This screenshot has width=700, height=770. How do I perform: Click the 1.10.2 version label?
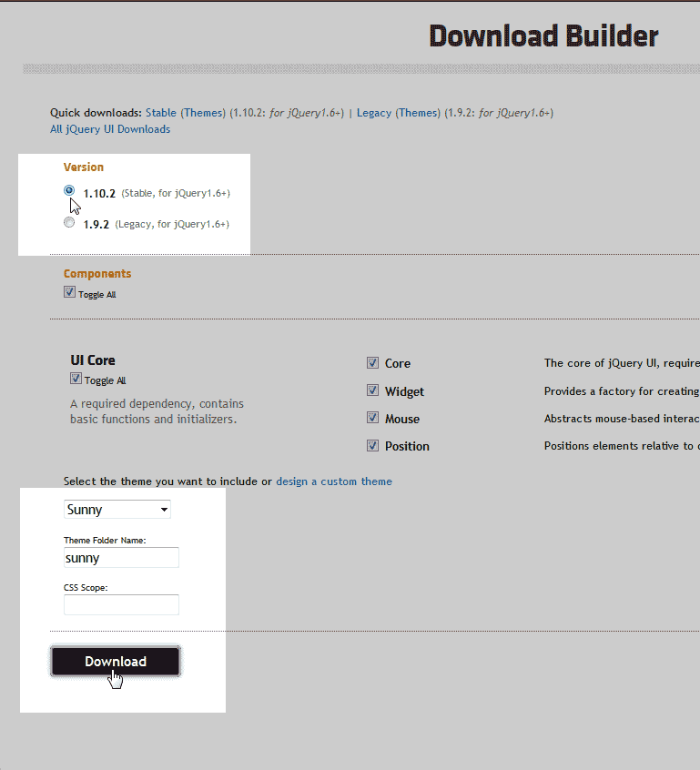[x=99, y=194]
